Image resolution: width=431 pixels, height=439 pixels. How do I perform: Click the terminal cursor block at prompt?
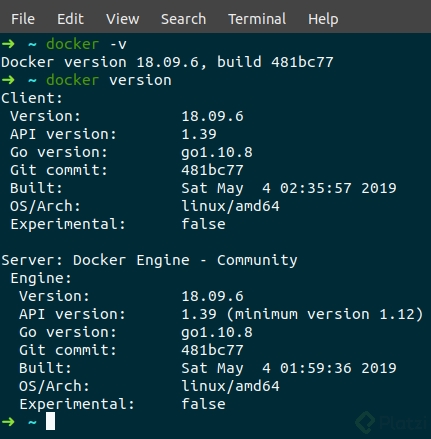coord(50,421)
